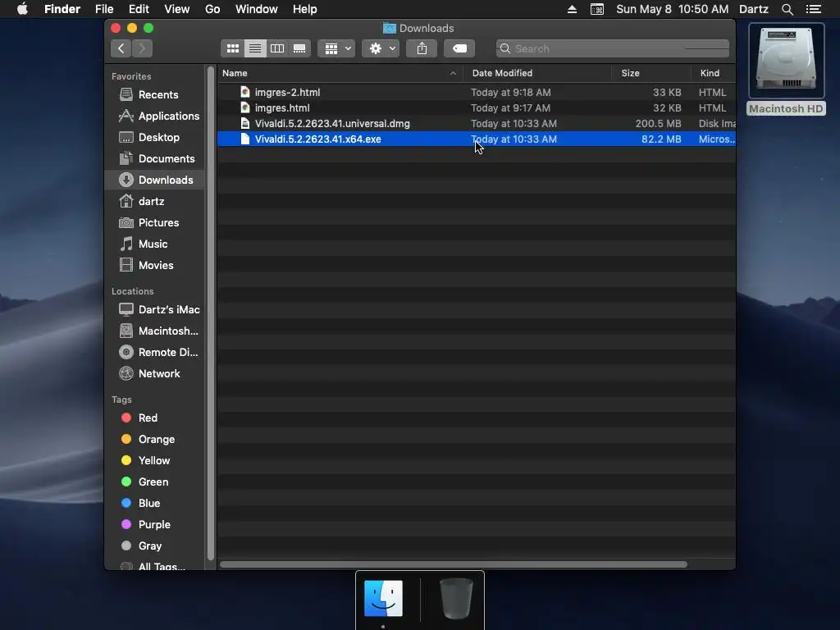
Task: Open the Help menu
Action: point(305,9)
